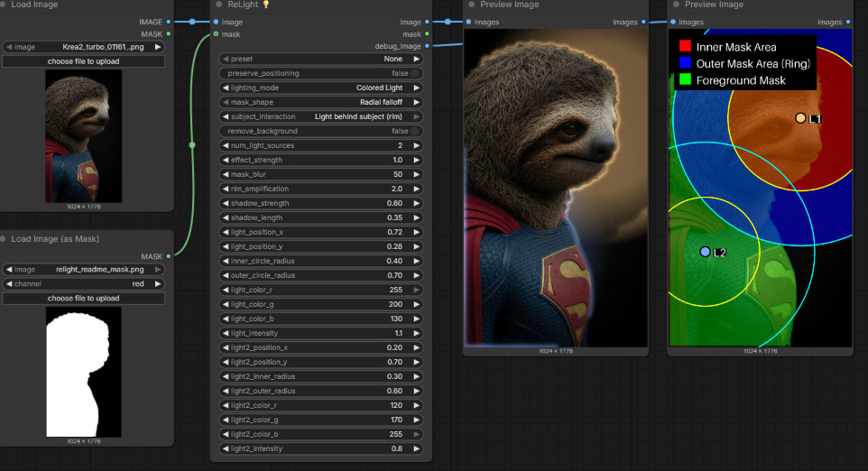Click the light_color_b slider at 130
The image size is (868, 471).
(x=321, y=319)
